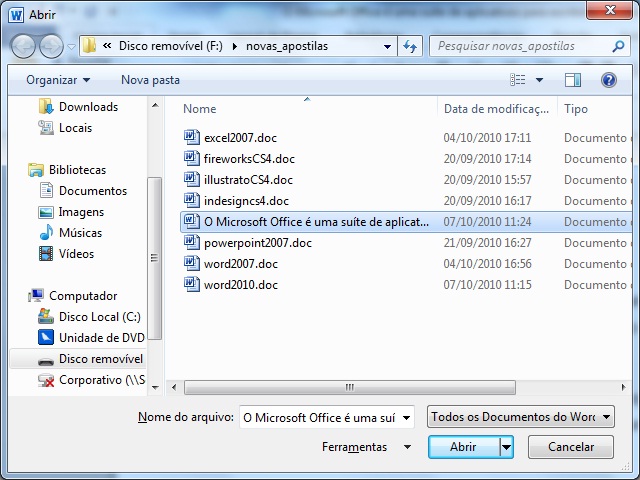
Task: Click the Cancelar button
Action: 571,447
